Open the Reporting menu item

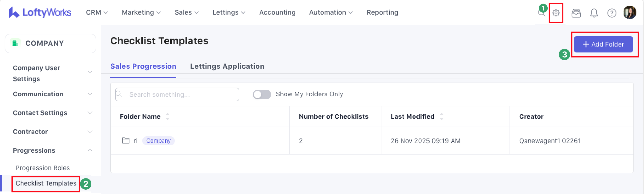coord(382,12)
